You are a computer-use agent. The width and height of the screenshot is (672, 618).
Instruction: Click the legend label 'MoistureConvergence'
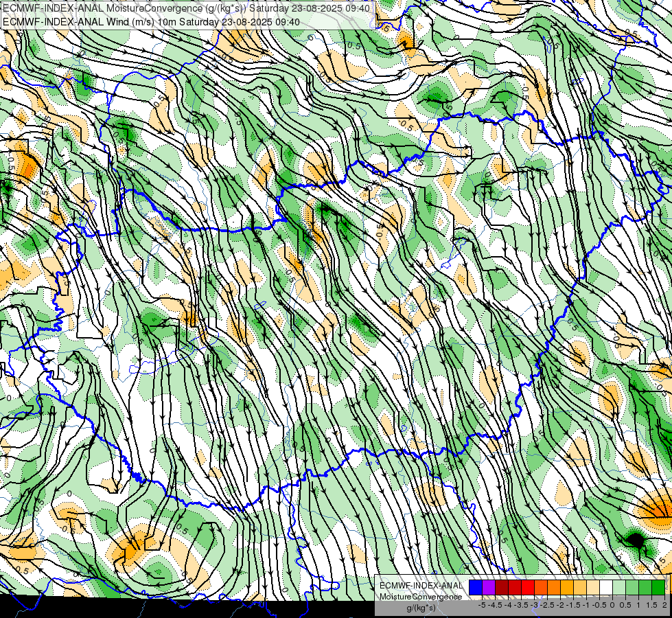pos(421,597)
